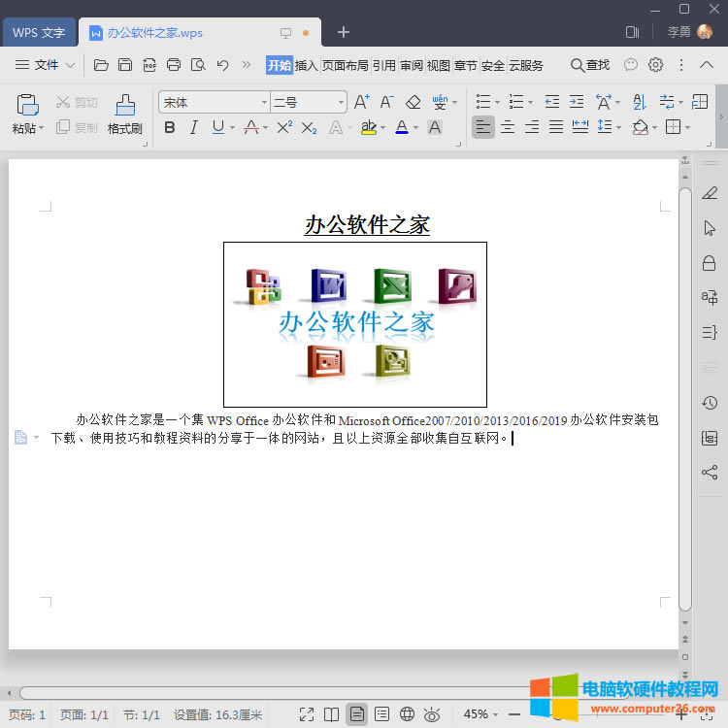Screen dimensions: 728x728
Task: Switch to the 插入 (Insert) ribbon tab
Action: pyautogui.click(x=306, y=65)
